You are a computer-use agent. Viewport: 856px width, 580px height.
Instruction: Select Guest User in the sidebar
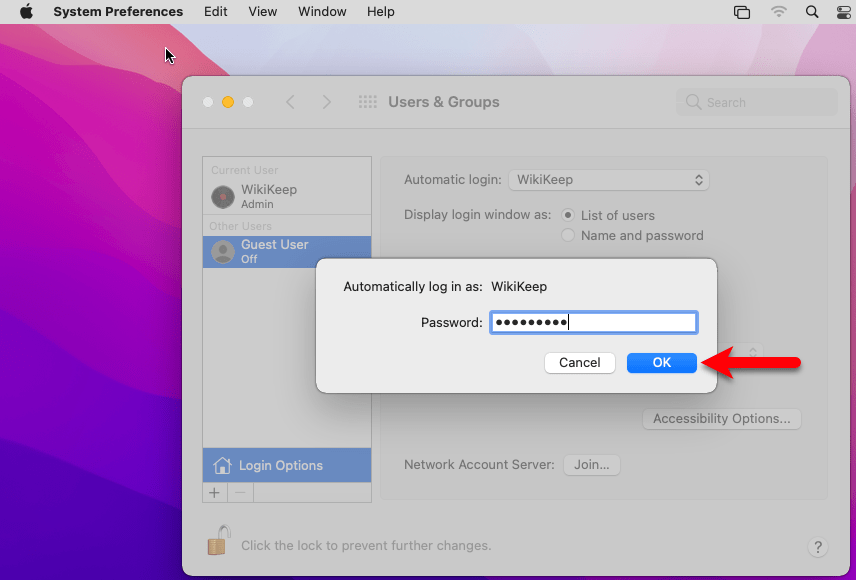[x=287, y=252]
